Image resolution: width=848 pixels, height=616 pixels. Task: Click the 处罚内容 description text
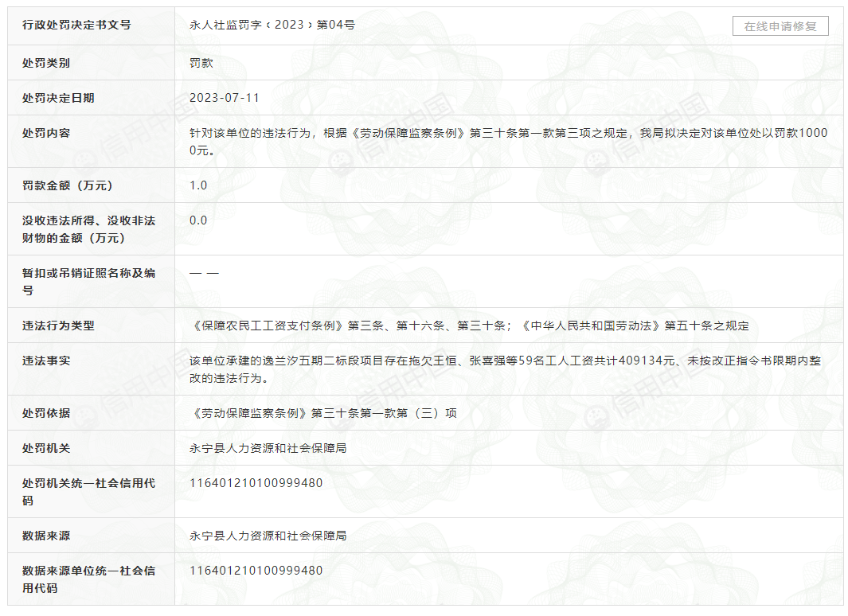coord(508,142)
